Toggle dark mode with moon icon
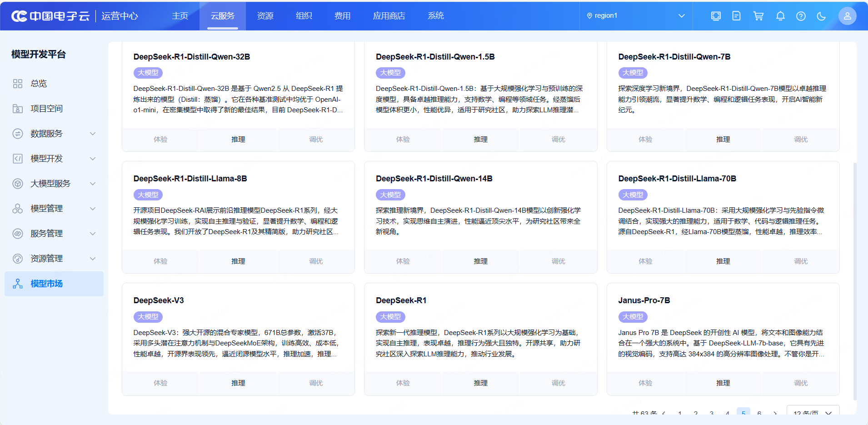Image resolution: width=868 pixels, height=425 pixels. pyautogui.click(x=821, y=16)
